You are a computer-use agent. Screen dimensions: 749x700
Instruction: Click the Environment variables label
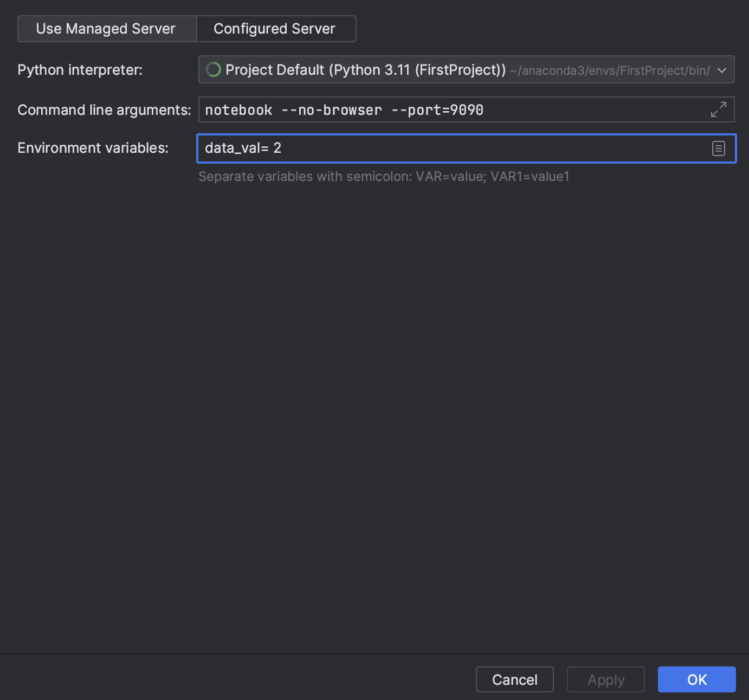93,148
